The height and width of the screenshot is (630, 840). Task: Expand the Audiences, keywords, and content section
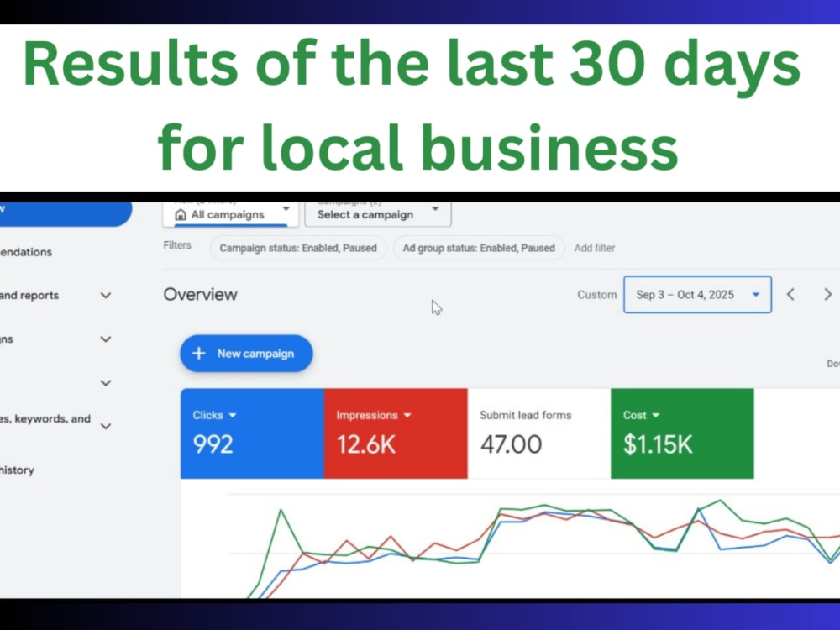tap(106, 427)
